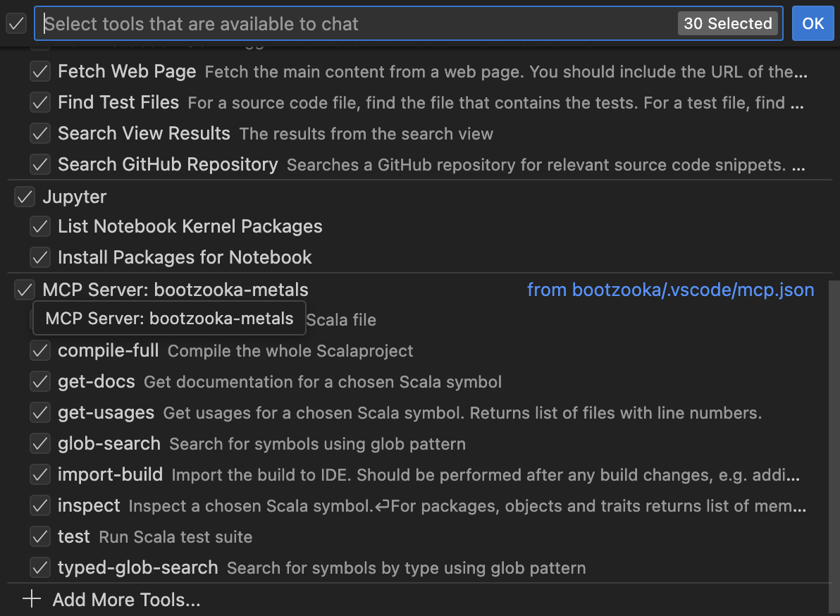The image size is (840, 616).
Task: Uncheck the compile-full tool
Action: pos(40,351)
